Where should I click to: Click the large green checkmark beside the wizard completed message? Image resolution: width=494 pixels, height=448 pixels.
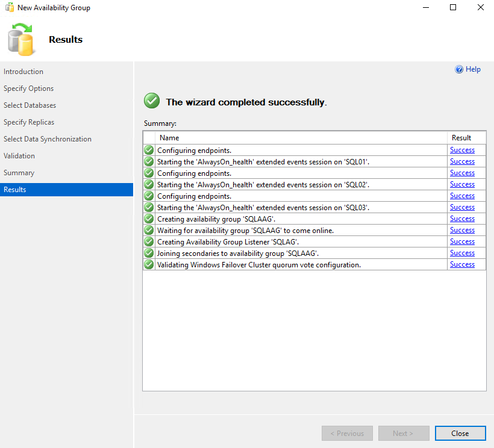[x=152, y=101]
